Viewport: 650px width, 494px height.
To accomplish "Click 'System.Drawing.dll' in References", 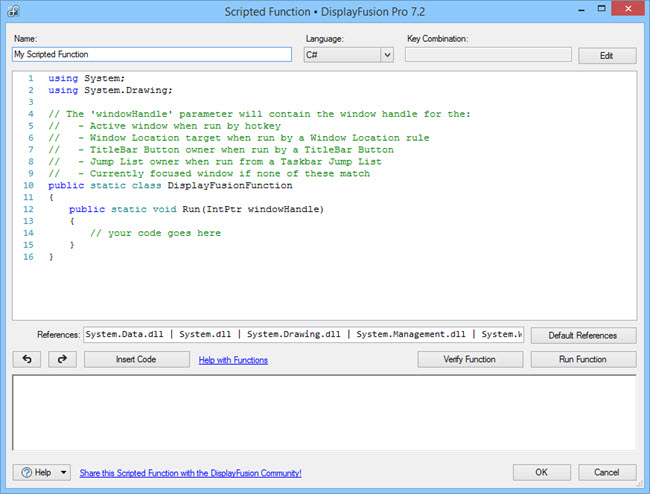I will click(293, 334).
